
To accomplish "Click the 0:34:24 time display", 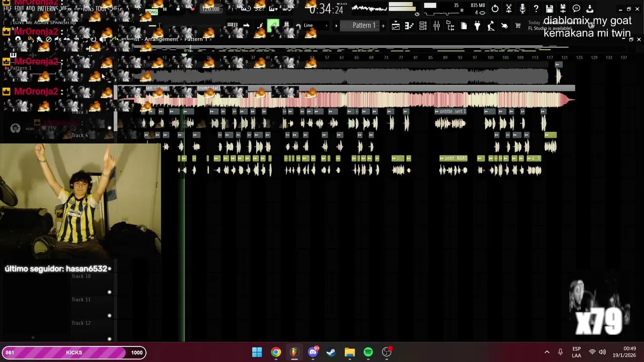I will tap(326, 9).
